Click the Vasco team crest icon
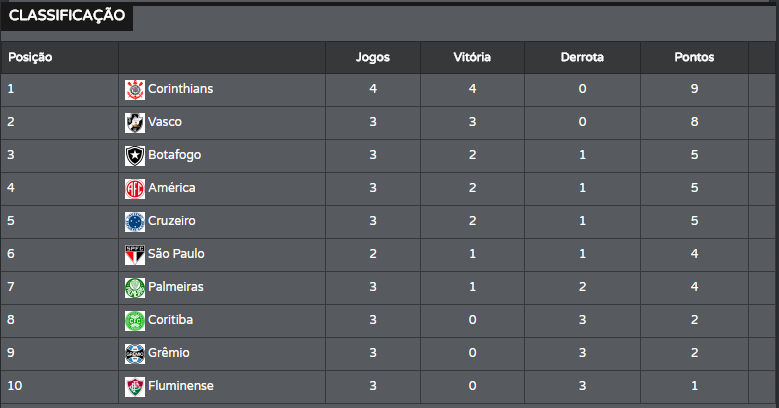This screenshot has width=779, height=408. [x=134, y=123]
